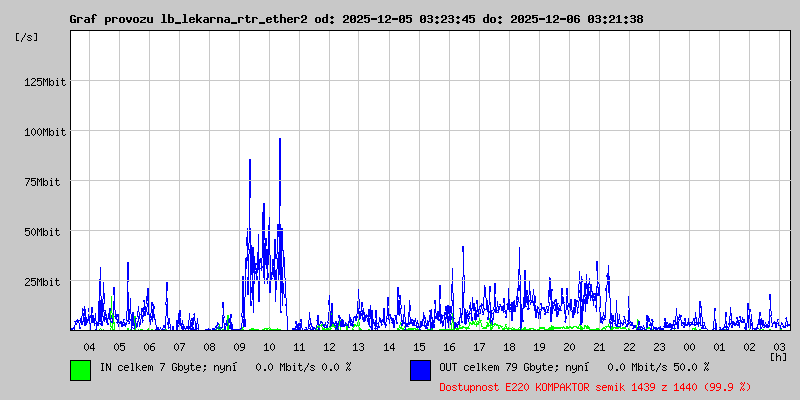This screenshot has height=400, width=800.
Task: Click the 25Mbit y-axis label
Action: click(42, 282)
